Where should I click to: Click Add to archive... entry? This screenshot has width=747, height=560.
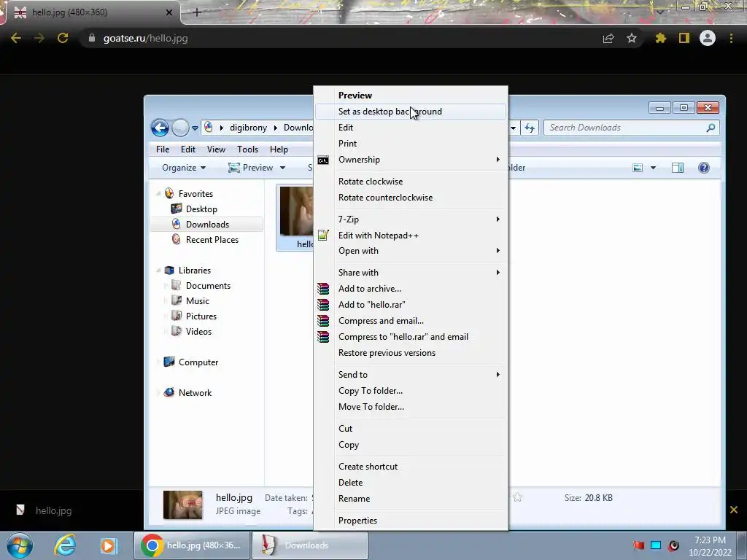[x=410, y=289]
